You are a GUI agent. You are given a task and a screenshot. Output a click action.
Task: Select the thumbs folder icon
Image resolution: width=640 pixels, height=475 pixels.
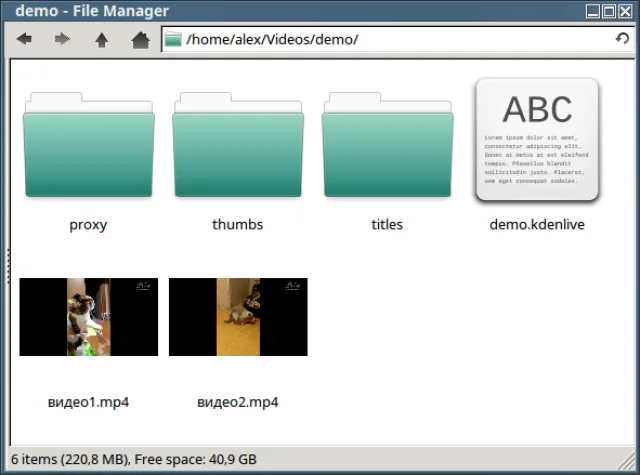pyautogui.click(x=238, y=145)
